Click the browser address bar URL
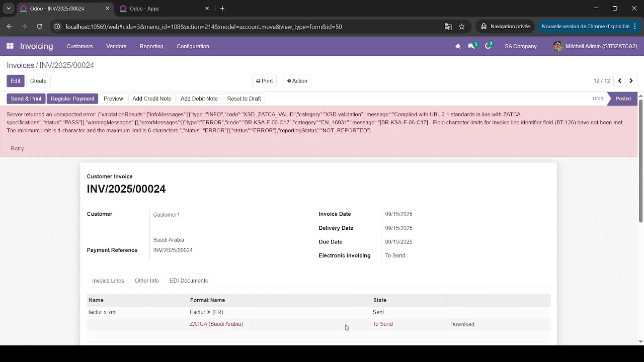 204,27
